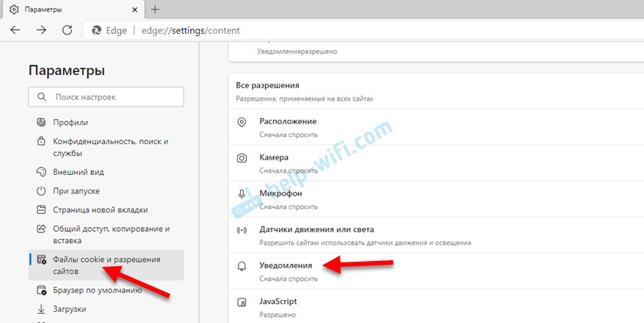
Task: Click the forward navigation arrow
Action: (x=41, y=31)
